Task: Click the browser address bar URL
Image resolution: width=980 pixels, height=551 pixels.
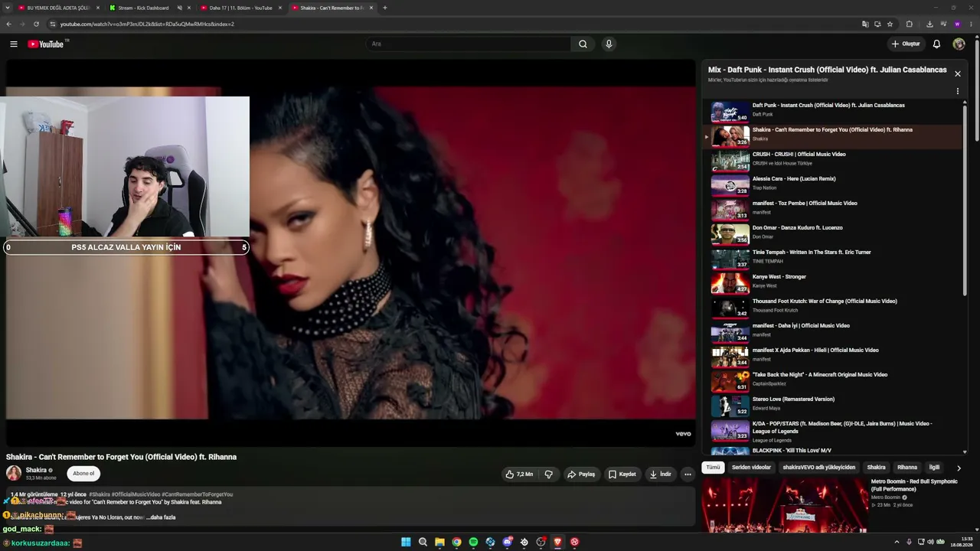Action: tap(147, 24)
